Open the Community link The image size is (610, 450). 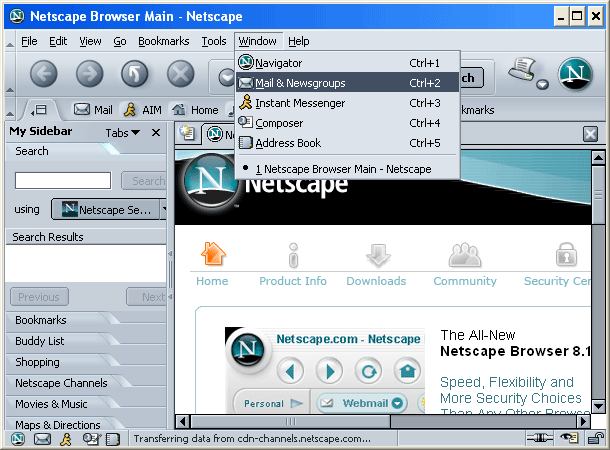pos(465,281)
